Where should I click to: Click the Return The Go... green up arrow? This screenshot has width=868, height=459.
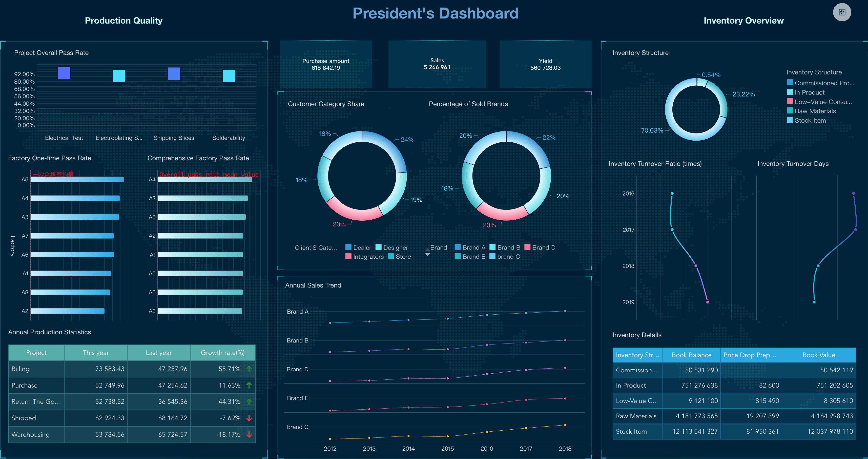point(249,402)
